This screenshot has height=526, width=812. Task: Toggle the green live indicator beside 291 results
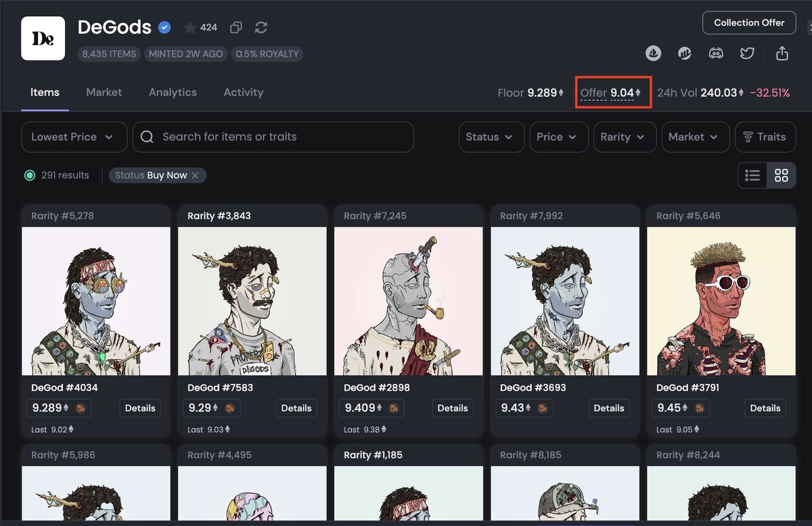(30, 175)
